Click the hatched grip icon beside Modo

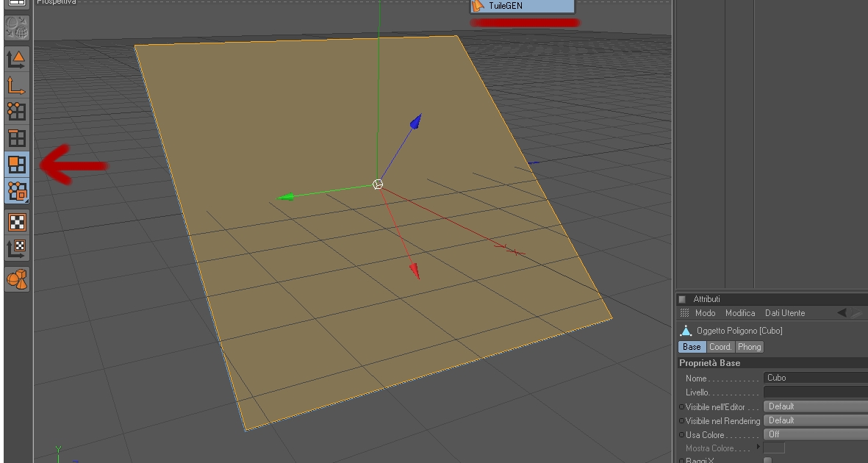[x=685, y=313]
